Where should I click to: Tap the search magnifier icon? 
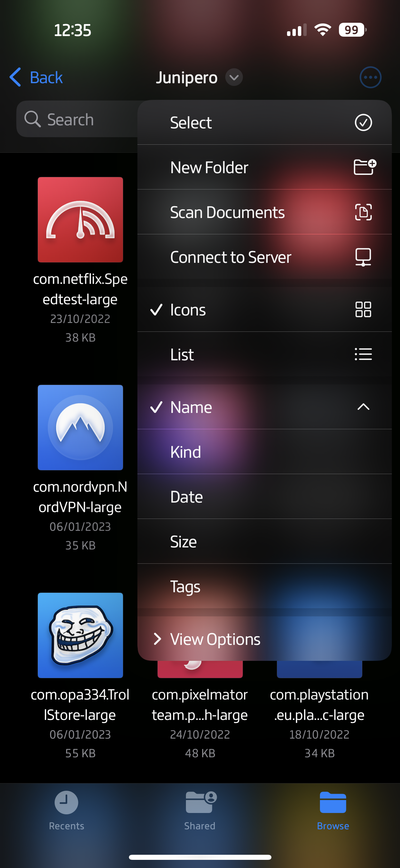[x=33, y=119]
